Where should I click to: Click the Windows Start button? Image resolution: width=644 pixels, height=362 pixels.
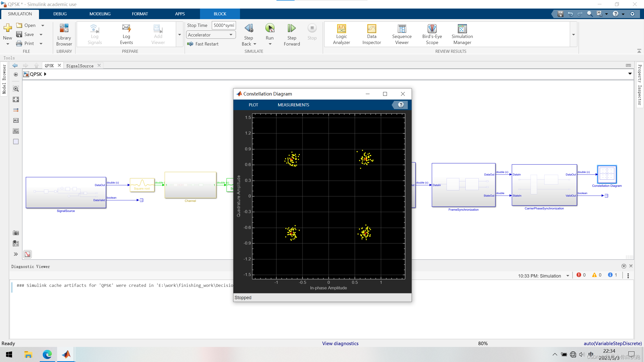[x=9, y=354]
